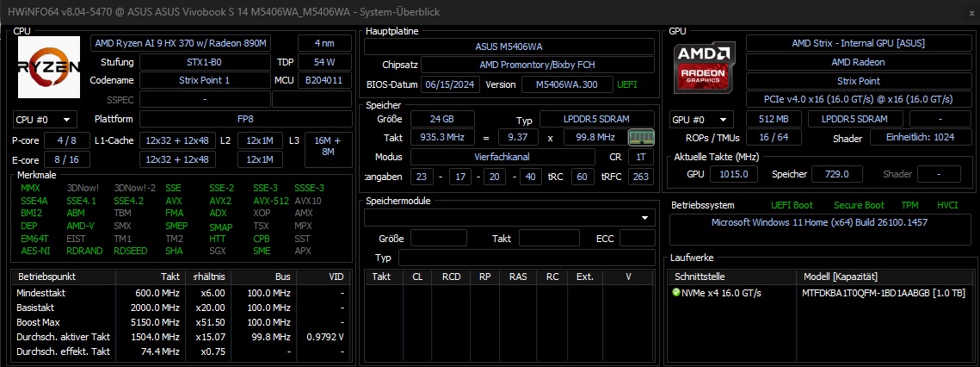Click the HVCI indicator

pyautogui.click(x=947, y=205)
